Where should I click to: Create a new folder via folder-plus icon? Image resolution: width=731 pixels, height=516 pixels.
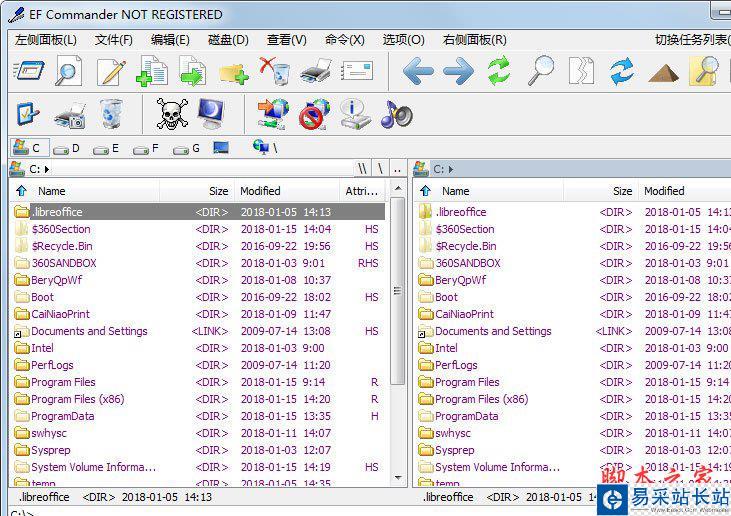(x=234, y=73)
